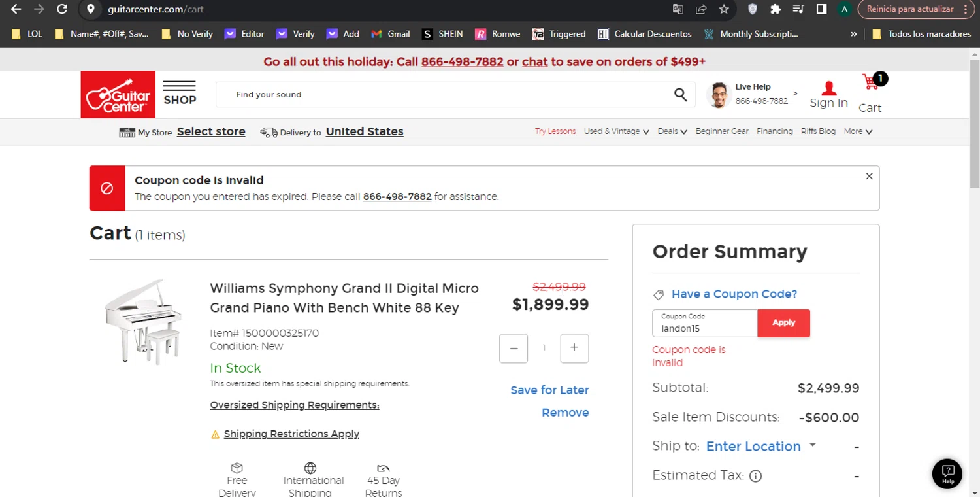
Task: Click the chat link in banner
Action: tap(534, 61)
